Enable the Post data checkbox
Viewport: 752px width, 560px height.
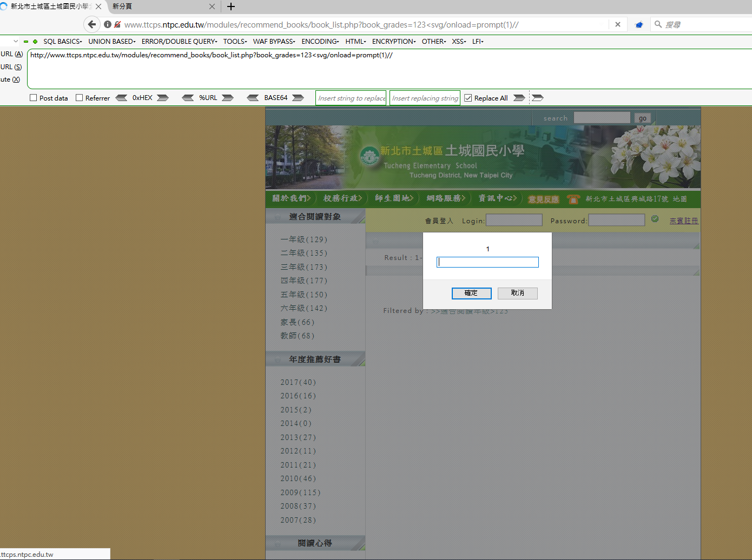[x=34, y=98]
